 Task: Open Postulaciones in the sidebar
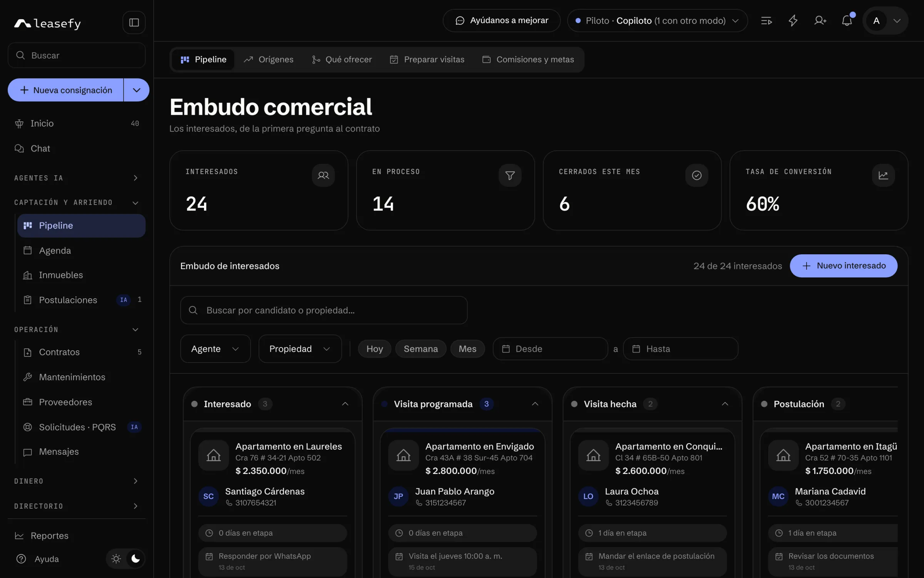(81, 300)
